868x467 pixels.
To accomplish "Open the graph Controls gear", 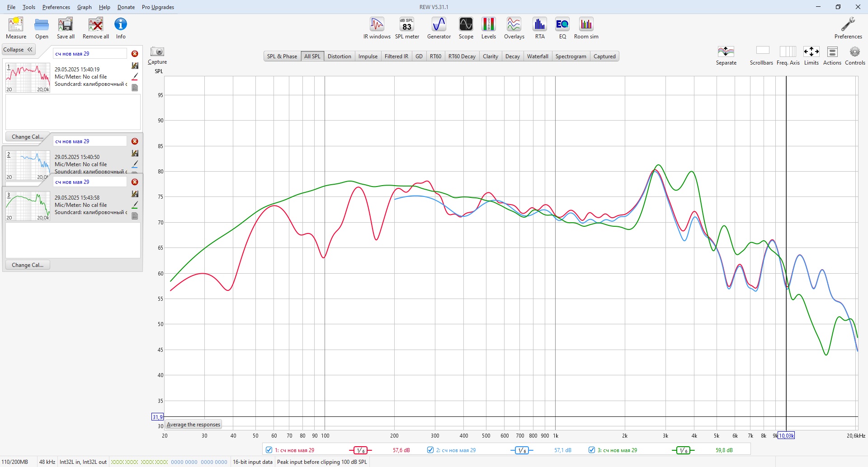I will pos(855,56).
